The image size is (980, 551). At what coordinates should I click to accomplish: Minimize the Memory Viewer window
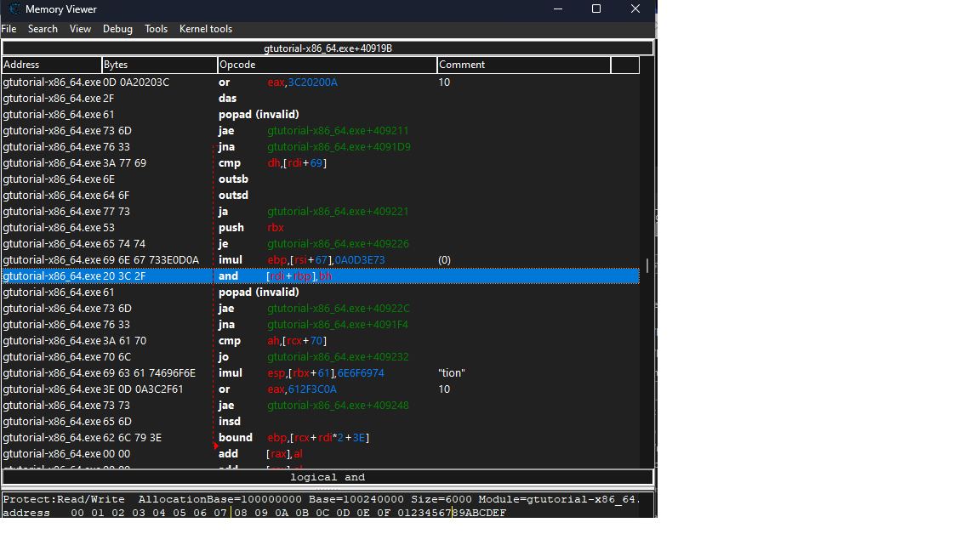tap(557, 9)
